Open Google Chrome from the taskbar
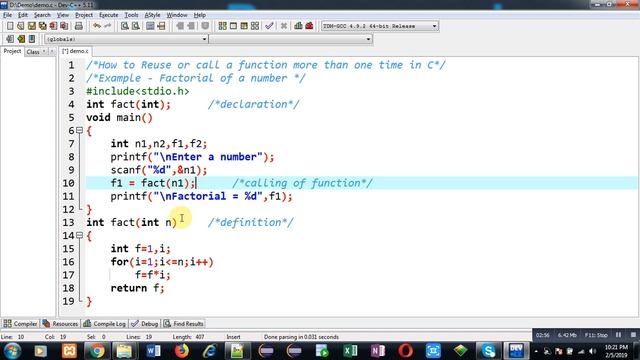 97,351
